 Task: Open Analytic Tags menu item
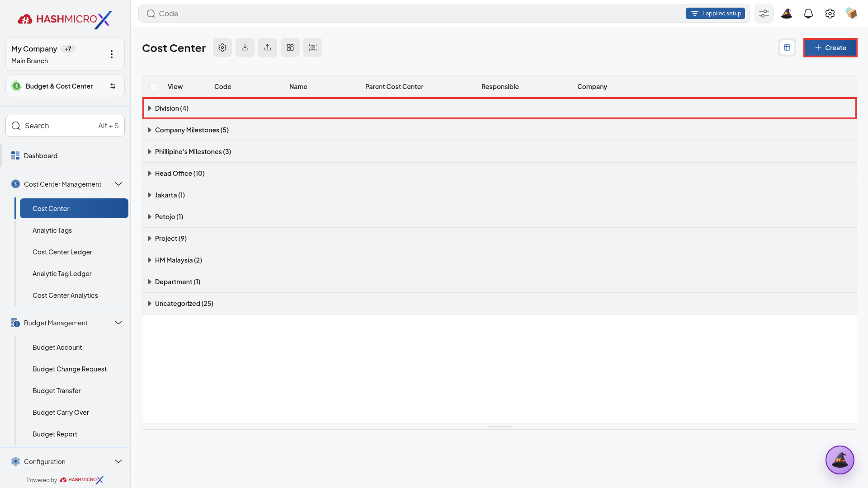click(x=74, y=230)
